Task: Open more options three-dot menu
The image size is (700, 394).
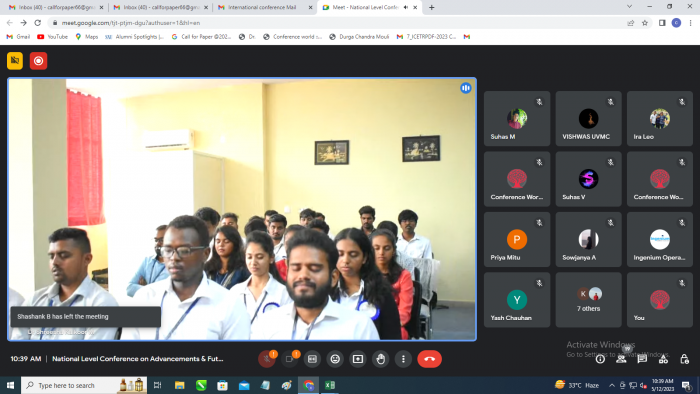Action: pos(403,359)
